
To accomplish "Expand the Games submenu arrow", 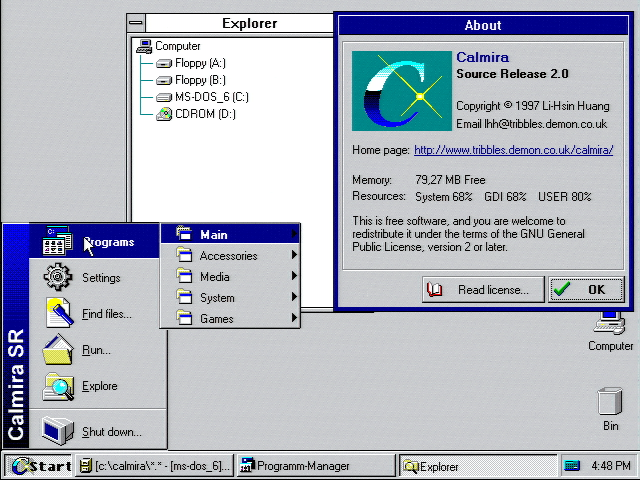I will (x=294, y=319).
